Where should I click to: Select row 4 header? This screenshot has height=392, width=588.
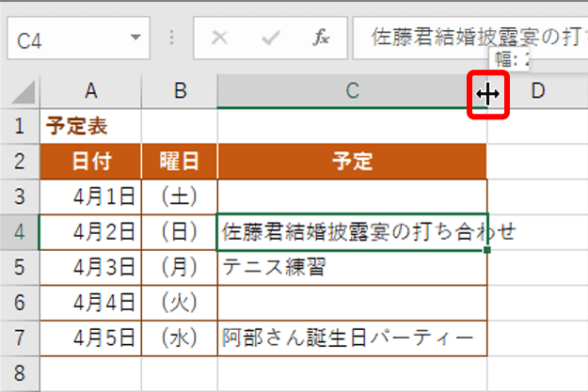pyautogui.click(x=20, y=232)
